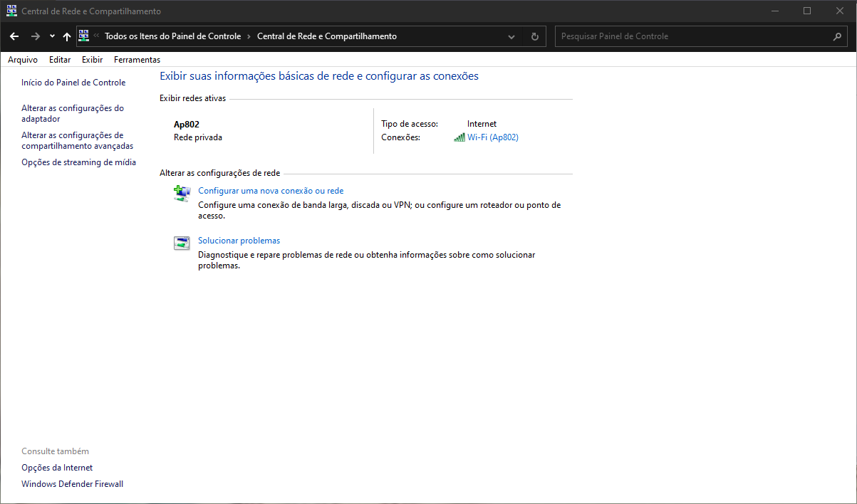Click inside Pesquisar Painel de Controle box
This screenshot has height=504, width=857.
pos(677,36)
